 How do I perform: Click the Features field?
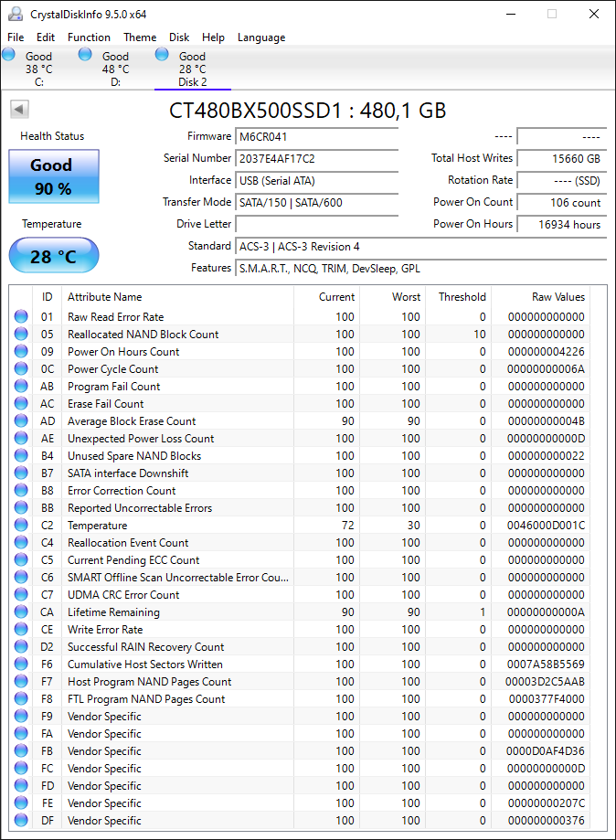point(421,269)
